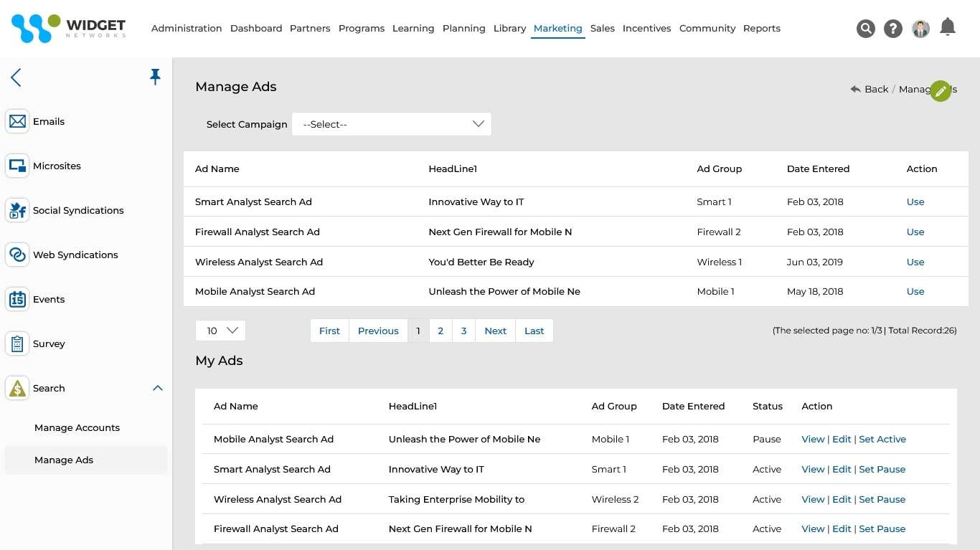Open the Emails section in the sidebar
The image size is (980, 550).
click(x=17, y=121)
